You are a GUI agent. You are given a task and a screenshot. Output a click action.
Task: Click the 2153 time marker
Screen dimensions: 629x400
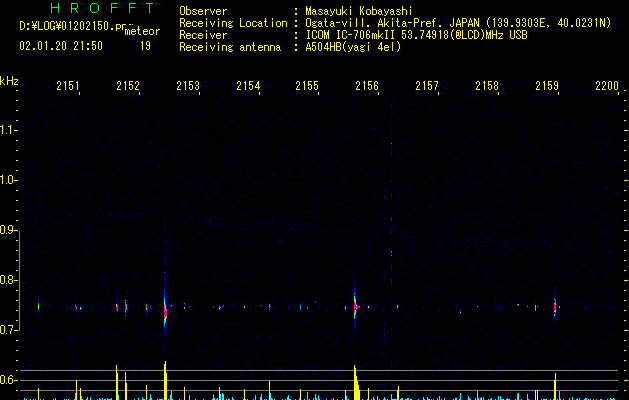point(188,86)
